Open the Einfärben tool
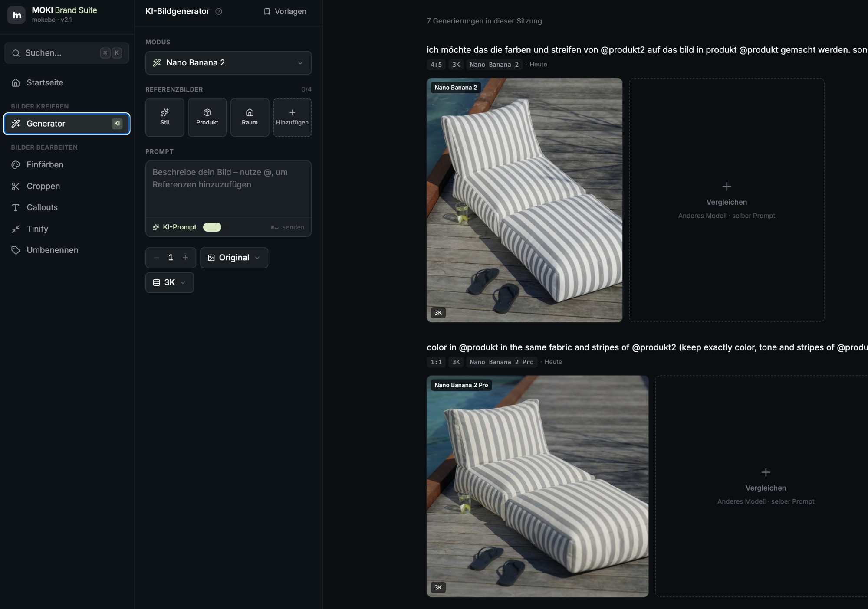The image size is (868, 609). coord(67,165)
